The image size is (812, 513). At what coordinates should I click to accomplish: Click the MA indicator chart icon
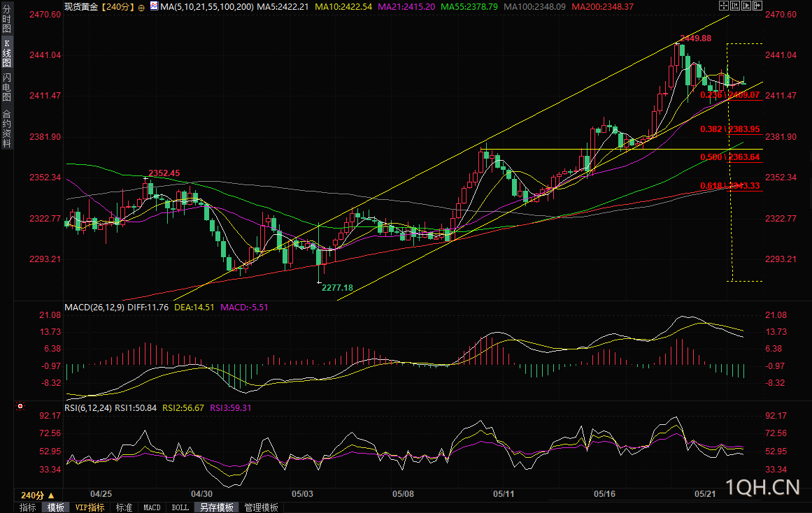pyautogui.click(x=155, y=6)
